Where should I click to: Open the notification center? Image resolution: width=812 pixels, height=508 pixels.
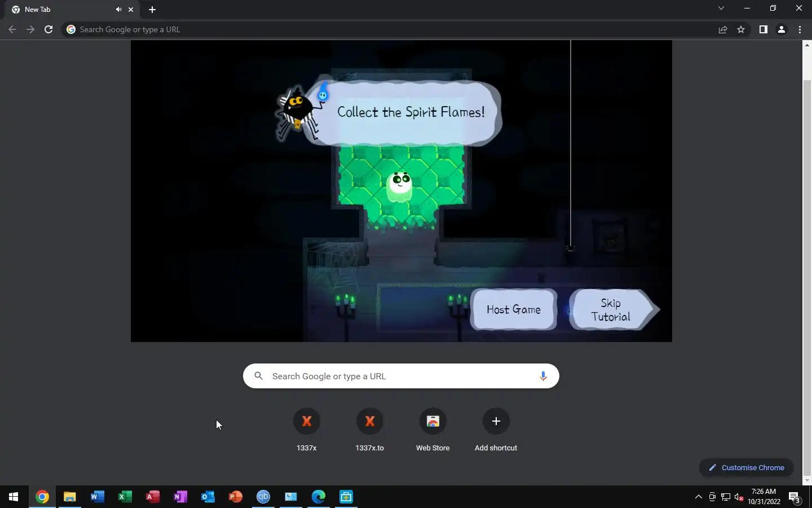pyautogui.click(x=795, y=497)
